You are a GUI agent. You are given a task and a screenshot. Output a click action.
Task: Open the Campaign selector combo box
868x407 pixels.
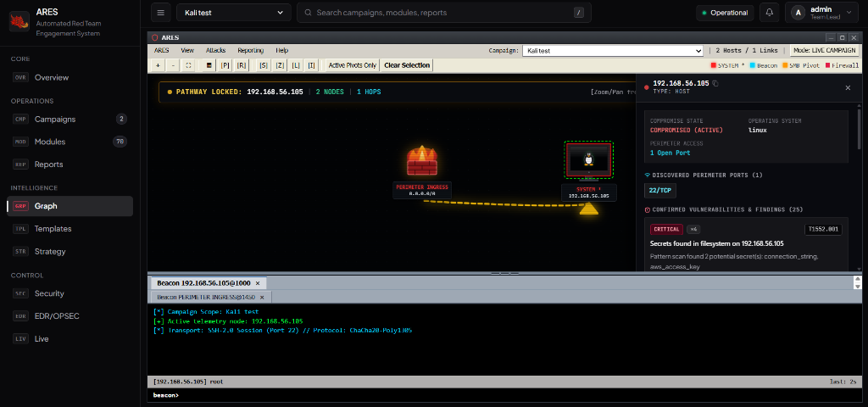tap(612, 50)
